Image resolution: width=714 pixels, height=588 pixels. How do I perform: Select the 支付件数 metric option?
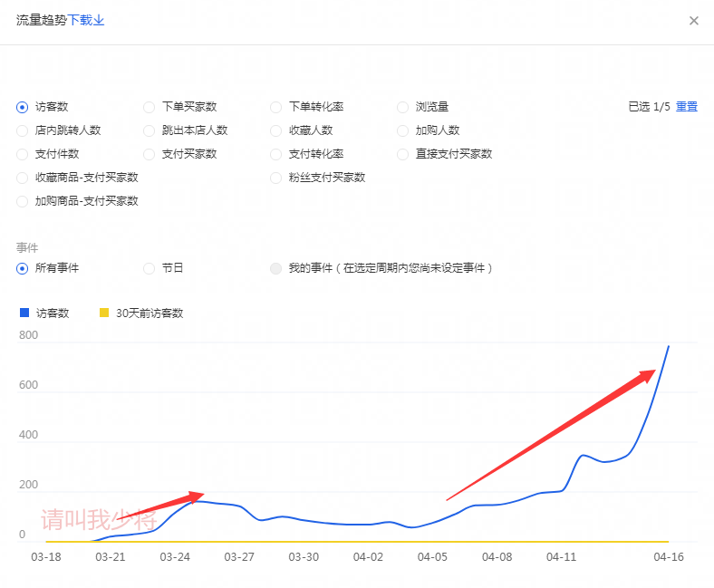point(23,154)
